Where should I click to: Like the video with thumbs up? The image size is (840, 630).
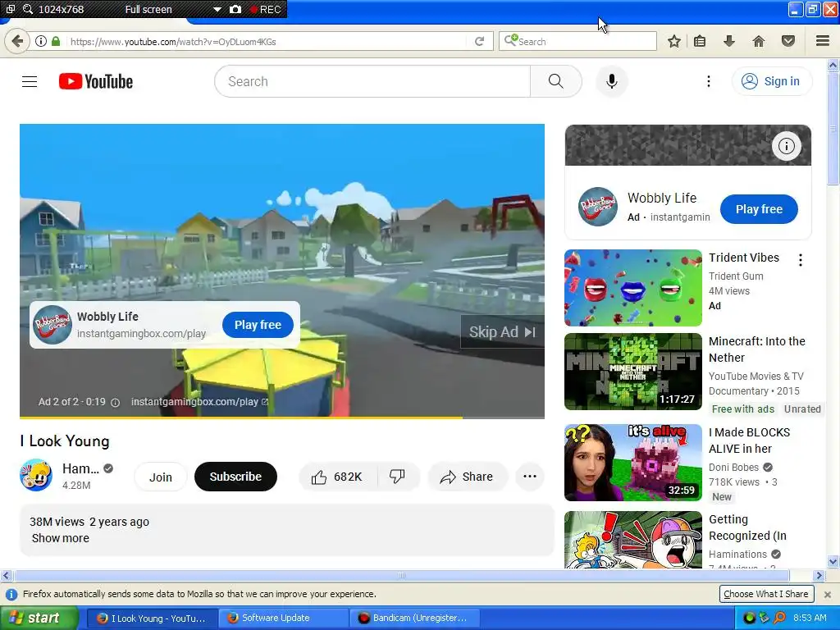(x=337, y=477)
